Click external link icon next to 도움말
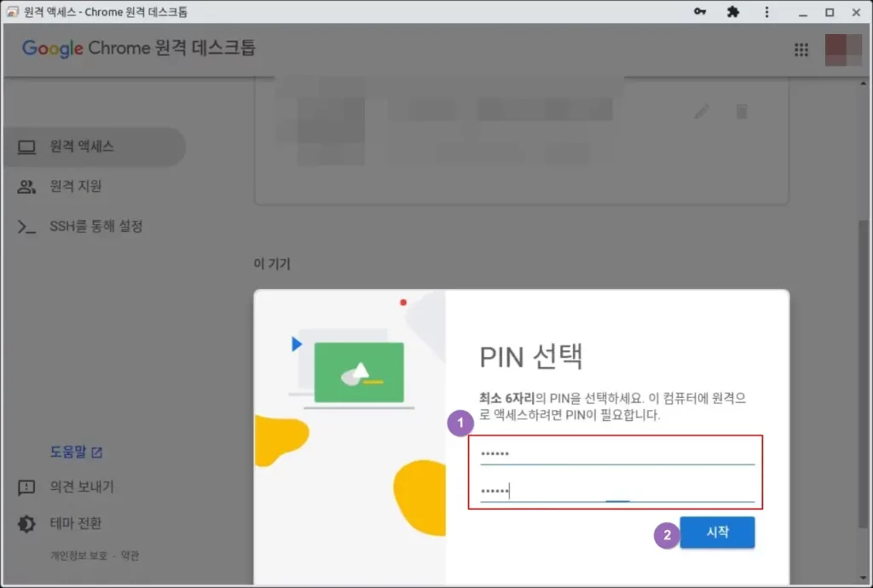873x588 pixels. point(97,453)
